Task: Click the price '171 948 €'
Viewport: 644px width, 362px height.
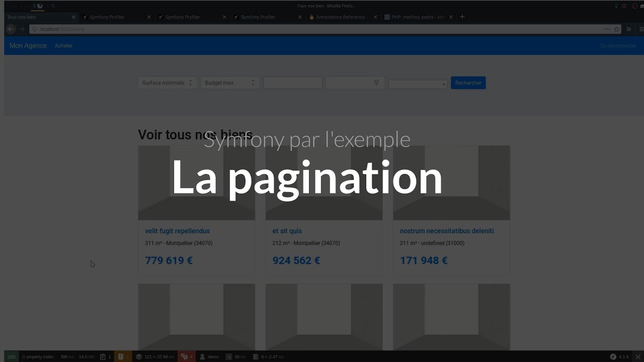Action: click(x=424, y=260)
